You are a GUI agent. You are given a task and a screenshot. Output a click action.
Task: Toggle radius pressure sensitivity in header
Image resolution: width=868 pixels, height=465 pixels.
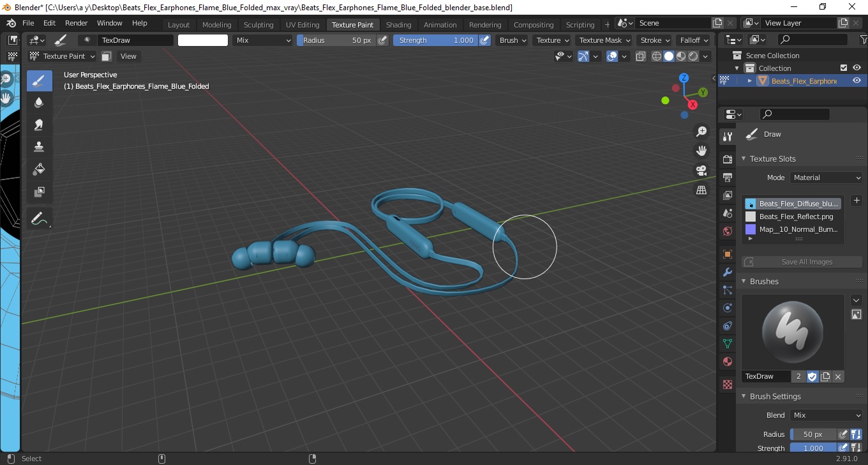pos(382,40)
